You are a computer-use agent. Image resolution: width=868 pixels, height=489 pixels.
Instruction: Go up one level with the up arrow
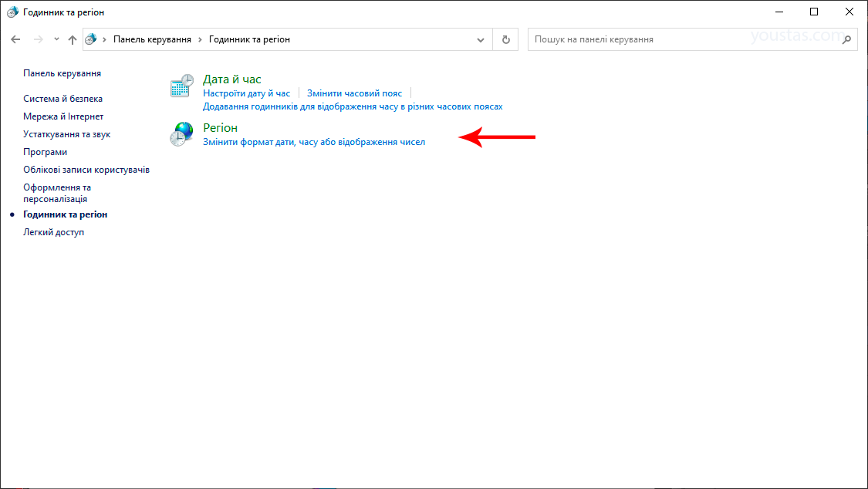(x=73, y=39)
